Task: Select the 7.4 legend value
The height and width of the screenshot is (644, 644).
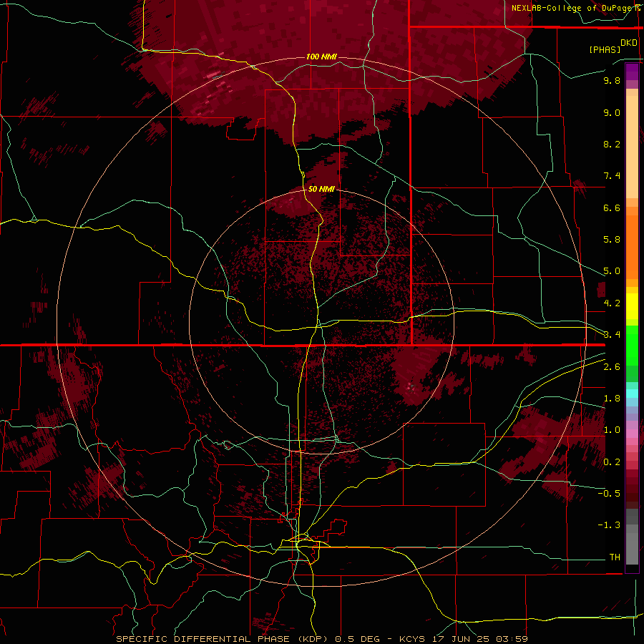Action: [x=612, y=176]
